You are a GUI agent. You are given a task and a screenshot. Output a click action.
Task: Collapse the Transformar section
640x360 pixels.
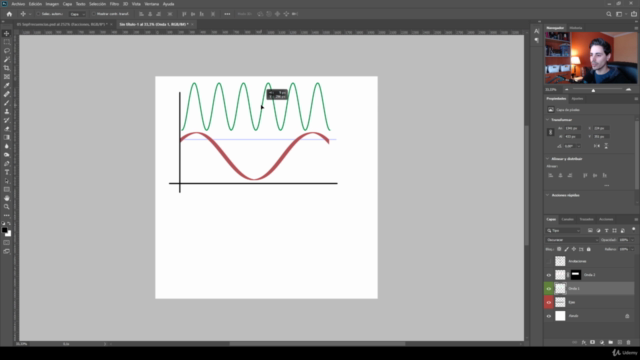click(x=548, y=120)
